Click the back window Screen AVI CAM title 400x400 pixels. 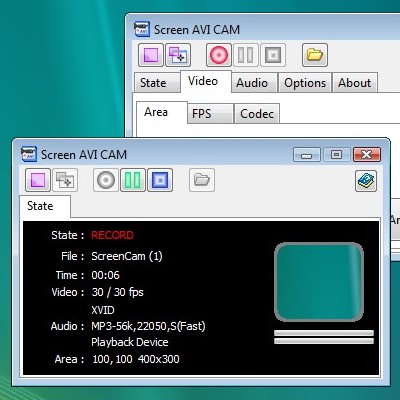(197, 30)
